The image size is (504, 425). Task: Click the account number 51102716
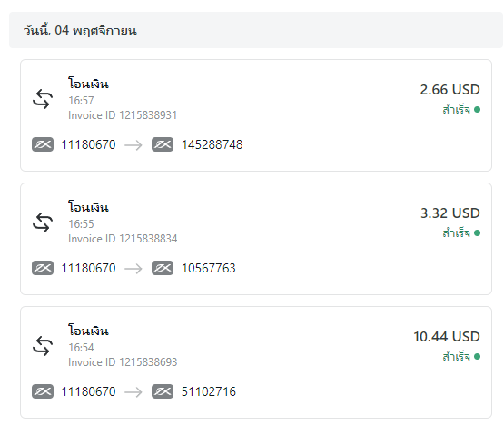[x=209, y=391]
